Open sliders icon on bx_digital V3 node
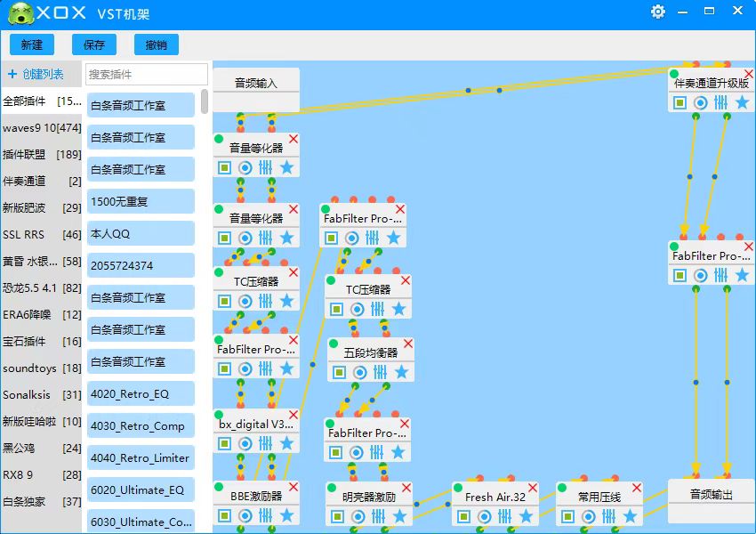 266,443
